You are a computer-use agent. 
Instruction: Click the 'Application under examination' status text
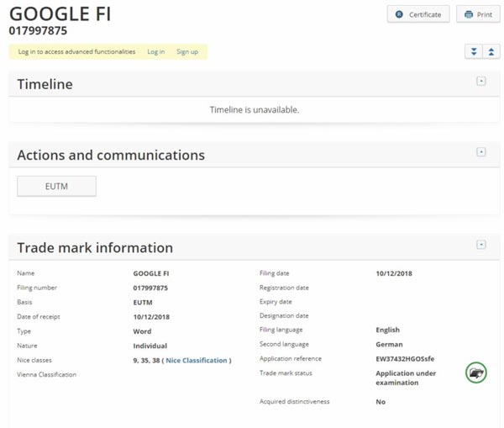tap(406, 378)
